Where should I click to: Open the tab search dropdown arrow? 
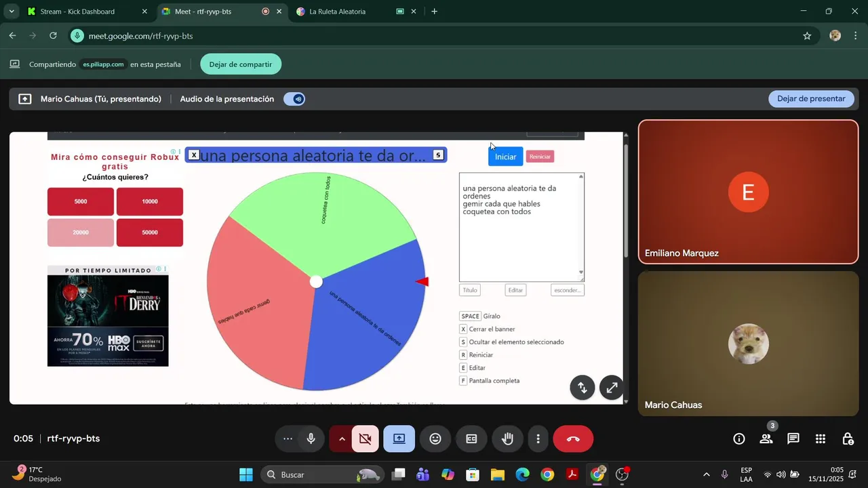tap(11, 12)
